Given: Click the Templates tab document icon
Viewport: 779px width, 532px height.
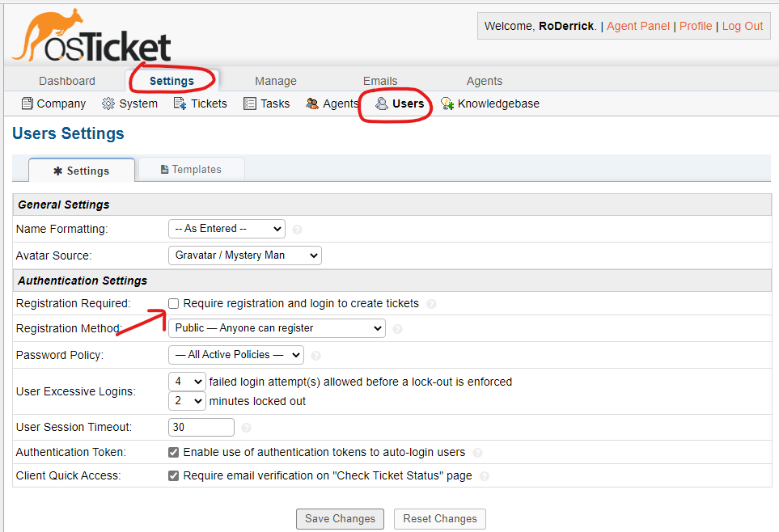Looking at the screenshot, I should (x=164, y=170).
